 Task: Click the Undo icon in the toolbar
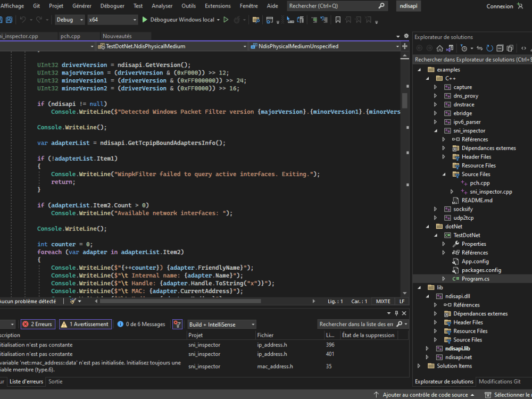23,19
